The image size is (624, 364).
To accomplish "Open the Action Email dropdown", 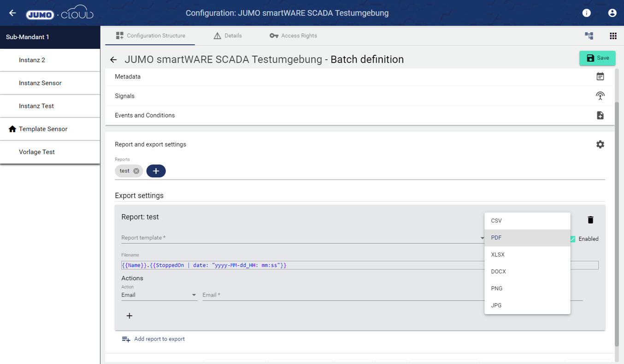I will tap(159, 295).
